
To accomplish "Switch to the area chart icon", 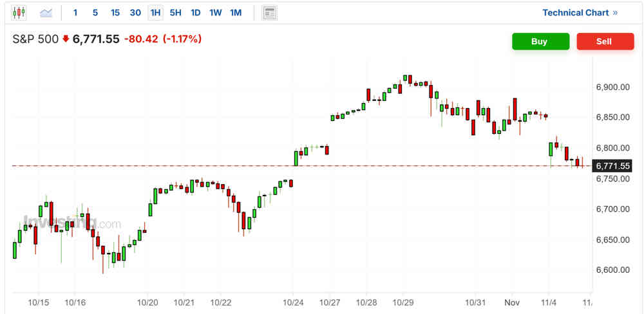I will [x=46, y=12].
